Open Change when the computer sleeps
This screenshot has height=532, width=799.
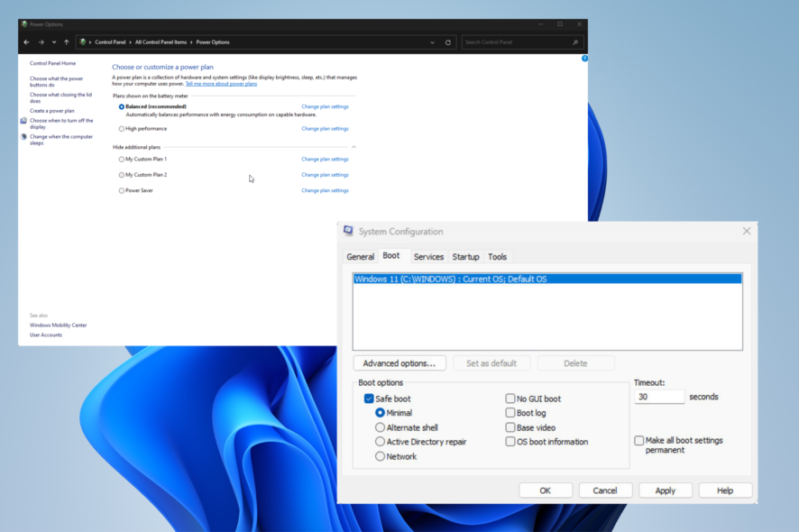pos(61,140)
